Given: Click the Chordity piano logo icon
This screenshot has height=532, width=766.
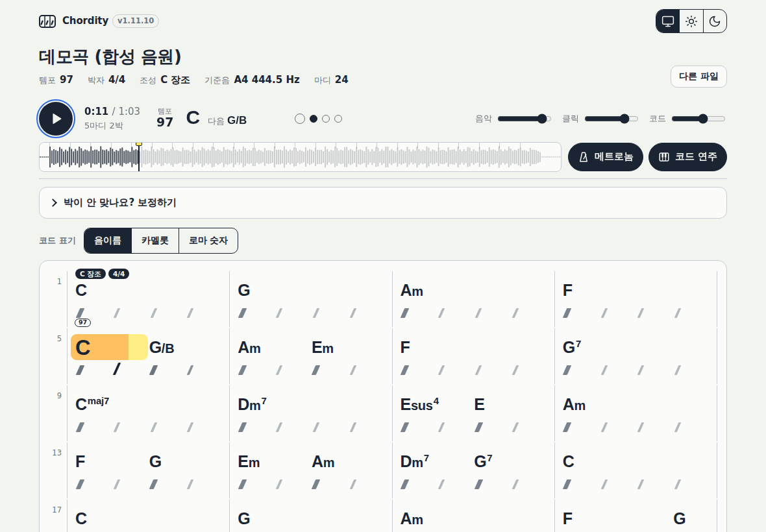Looking at the screenshot, I should click(47, 21).
